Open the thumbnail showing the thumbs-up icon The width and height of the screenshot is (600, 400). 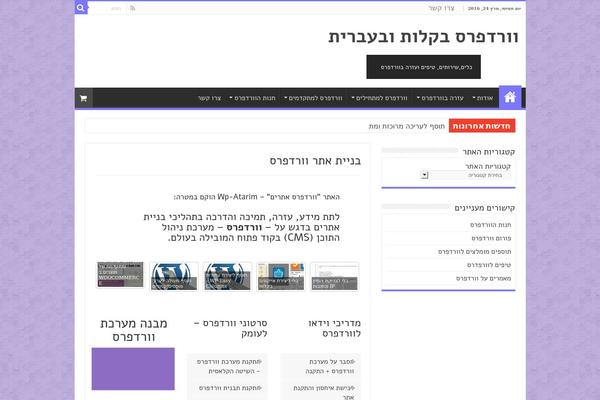tap(281, 276)
